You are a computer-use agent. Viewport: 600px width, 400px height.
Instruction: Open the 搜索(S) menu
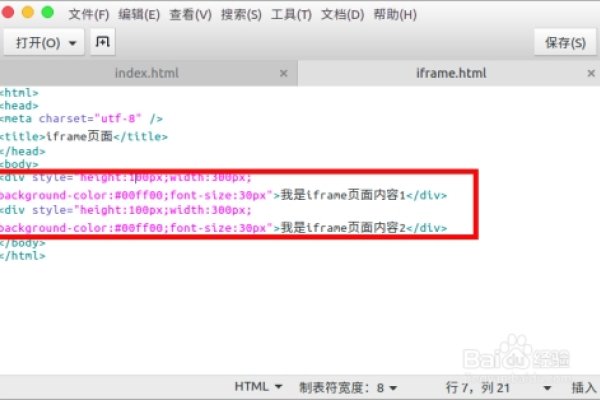[241, 15]
